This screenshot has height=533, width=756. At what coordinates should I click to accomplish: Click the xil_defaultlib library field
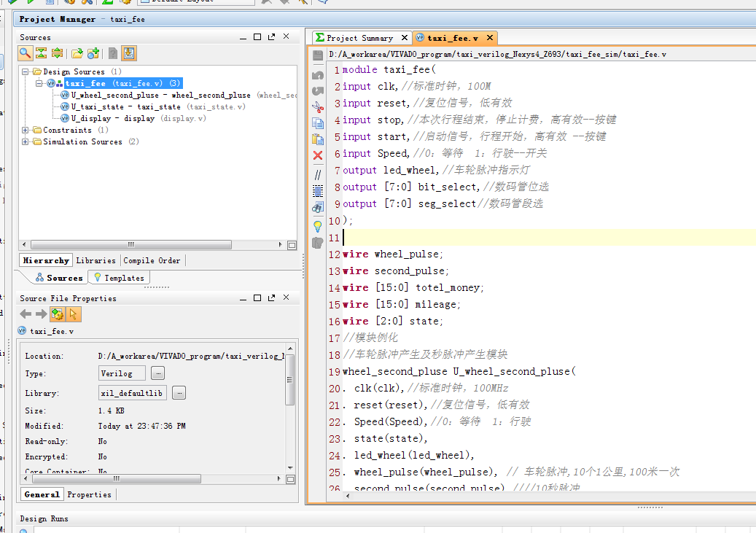(x=132, y=393)
